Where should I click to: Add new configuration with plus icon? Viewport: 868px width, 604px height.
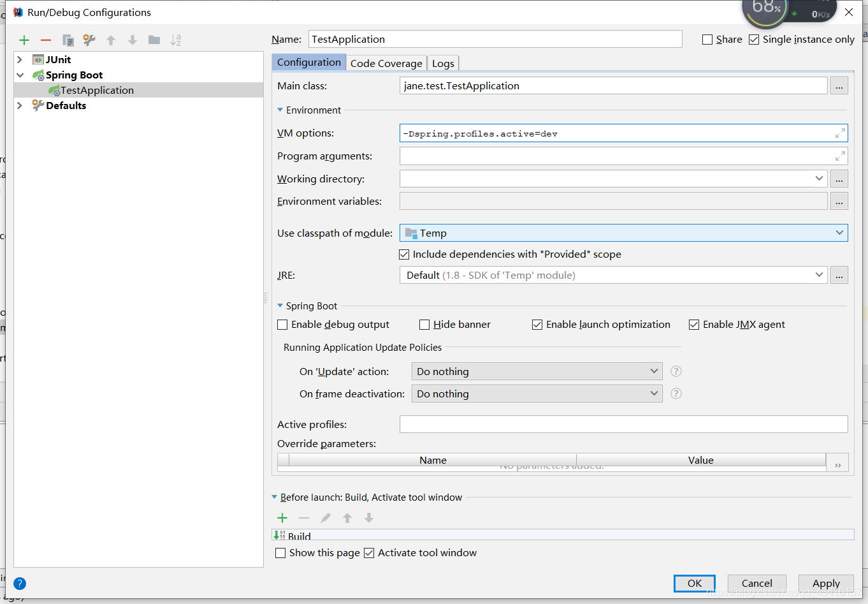pos(24,40)
